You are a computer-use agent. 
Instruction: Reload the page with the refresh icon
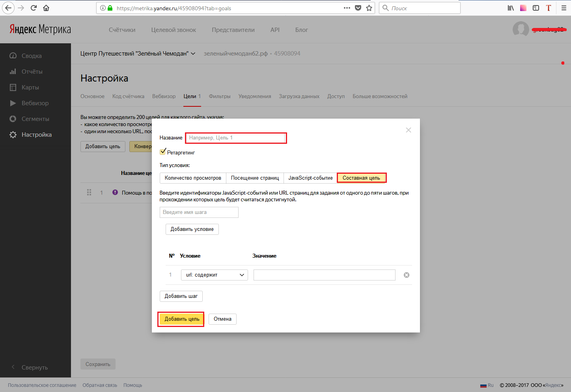34,8
